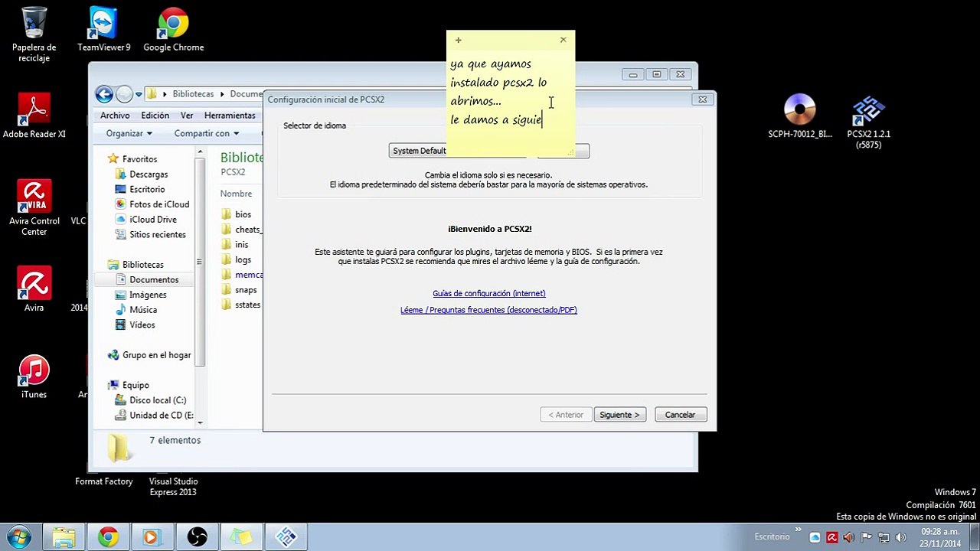Screen dimensions: 980x551
Task: Click Siguiente to continue the wizard
Action: 619,415
